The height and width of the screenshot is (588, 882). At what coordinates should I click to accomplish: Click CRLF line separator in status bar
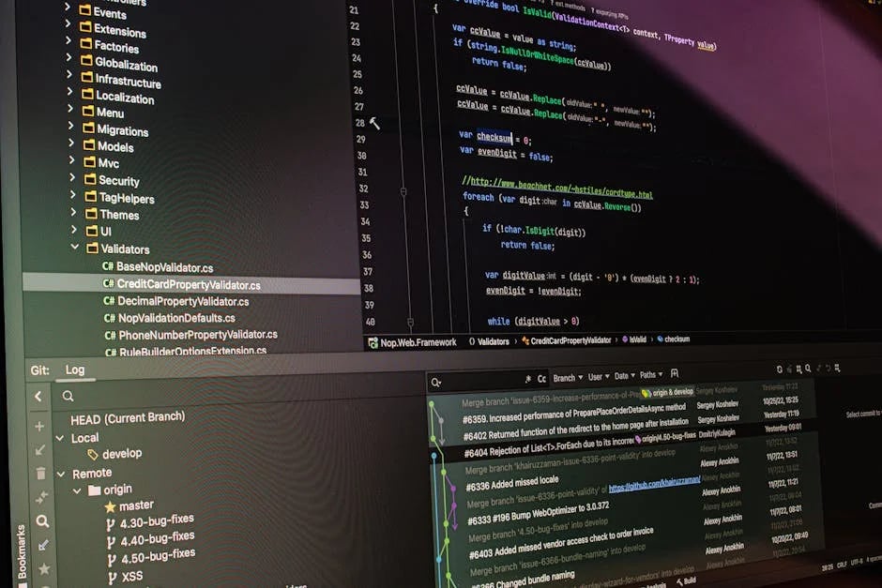point(842,565)
